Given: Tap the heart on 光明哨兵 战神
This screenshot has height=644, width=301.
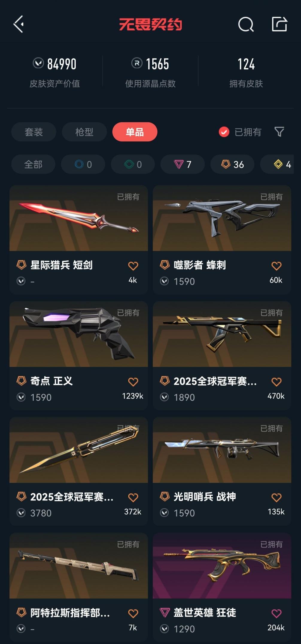Looking at the screenshot, I should pos(276,497).
